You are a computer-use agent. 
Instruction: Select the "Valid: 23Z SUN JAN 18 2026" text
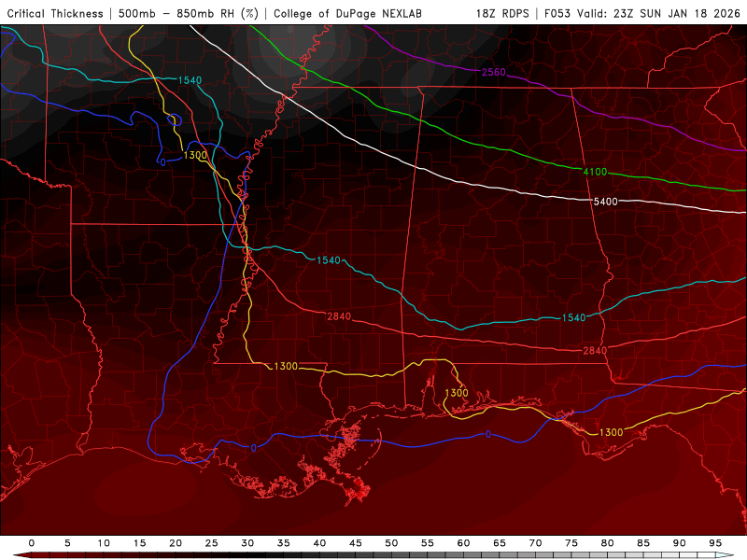point(658,13)
